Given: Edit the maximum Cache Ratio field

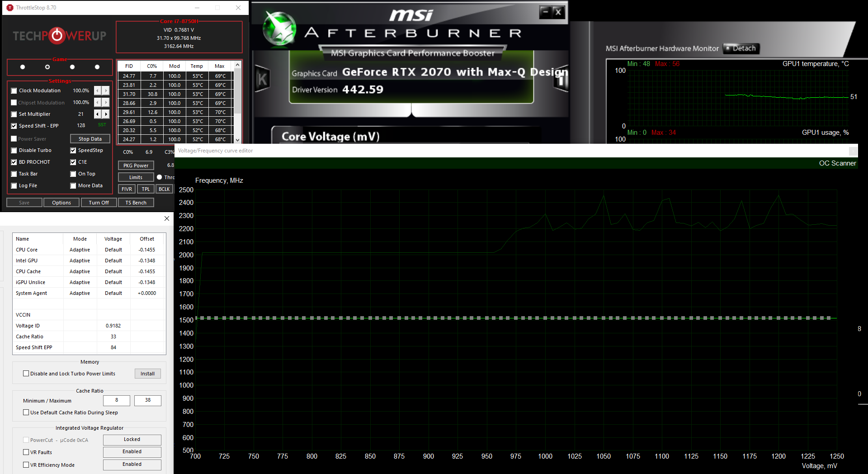Looking at the screenshot, I should (148, 400).
